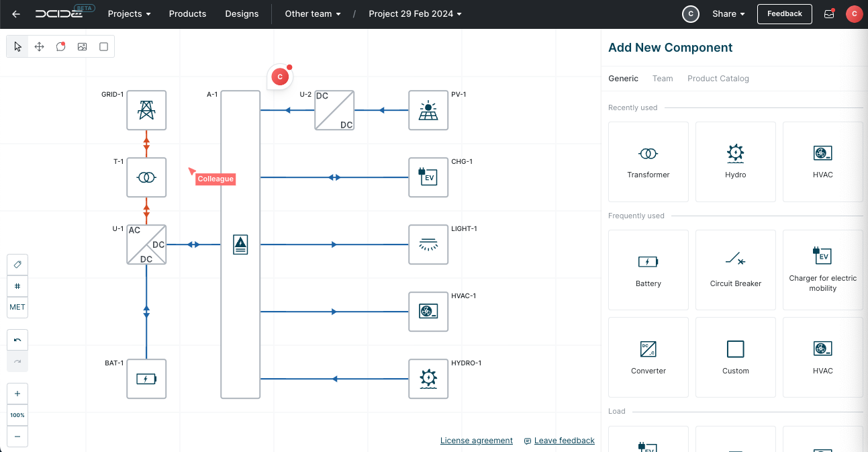
Task: Switch to the Product Catalog tab
Action: pos(718,79)
